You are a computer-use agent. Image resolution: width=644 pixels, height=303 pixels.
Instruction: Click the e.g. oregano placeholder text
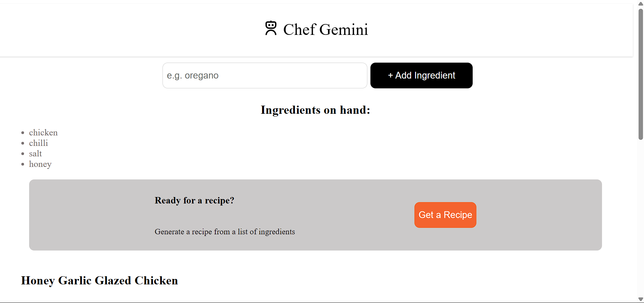(192, 75)
